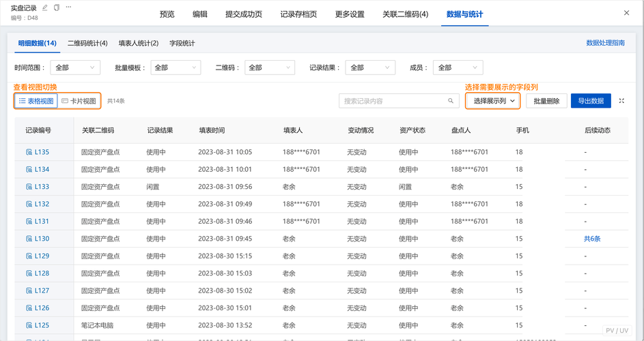This screenshot has width=644, height=341.
Task: Open record detail icon for L127
Action: click(x=29, y=291)
